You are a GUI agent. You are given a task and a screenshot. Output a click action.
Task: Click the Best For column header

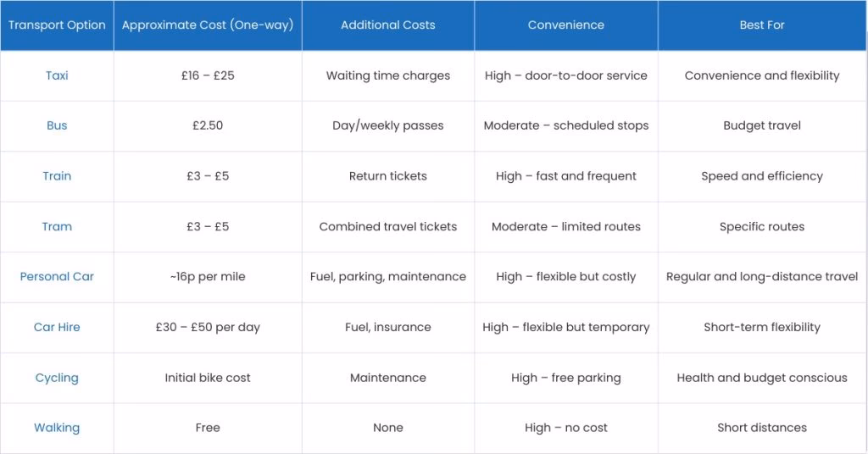point(762,25)
